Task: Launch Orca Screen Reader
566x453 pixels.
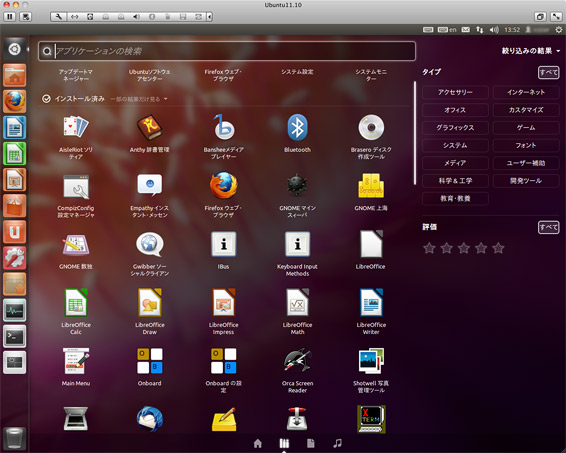Action: pos(297,361)
